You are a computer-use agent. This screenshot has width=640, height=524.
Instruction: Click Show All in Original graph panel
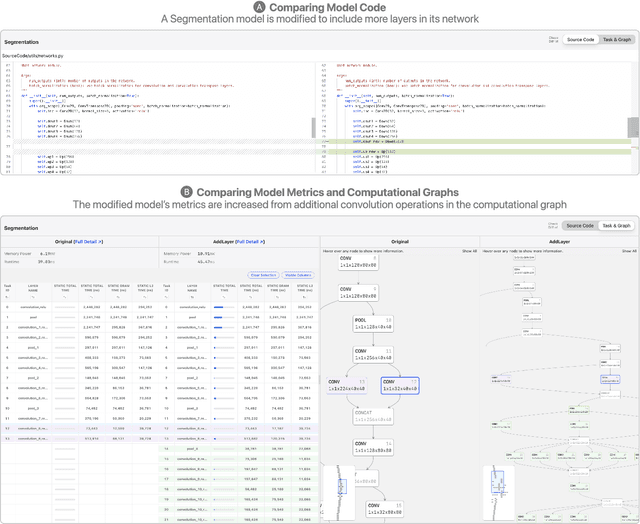[469, 252]
